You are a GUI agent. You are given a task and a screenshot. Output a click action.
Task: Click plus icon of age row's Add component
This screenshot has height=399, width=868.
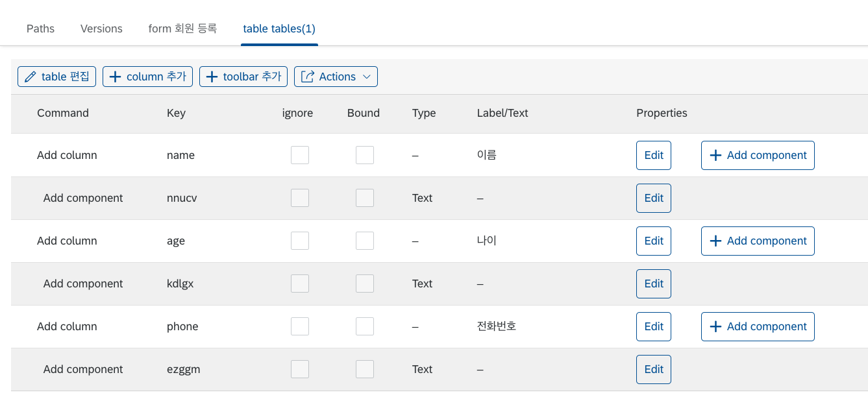pos(715,241)
